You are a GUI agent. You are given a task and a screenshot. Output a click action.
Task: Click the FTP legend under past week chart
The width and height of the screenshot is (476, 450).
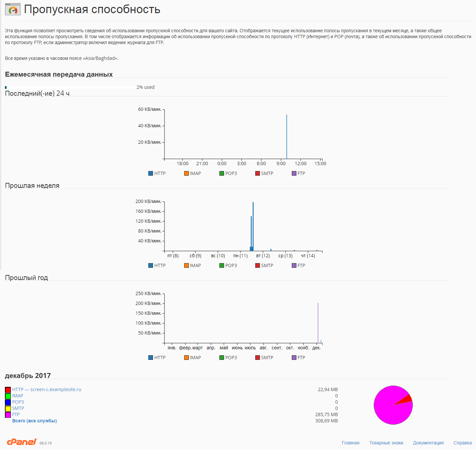coord(298,265)
